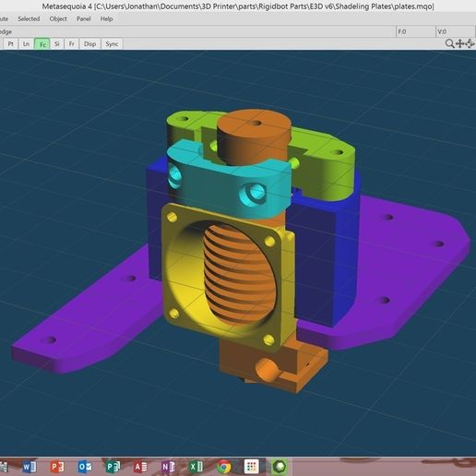Click the rotate view icon
The width and height of the screenshot is (476, 476).
(470, 43)
